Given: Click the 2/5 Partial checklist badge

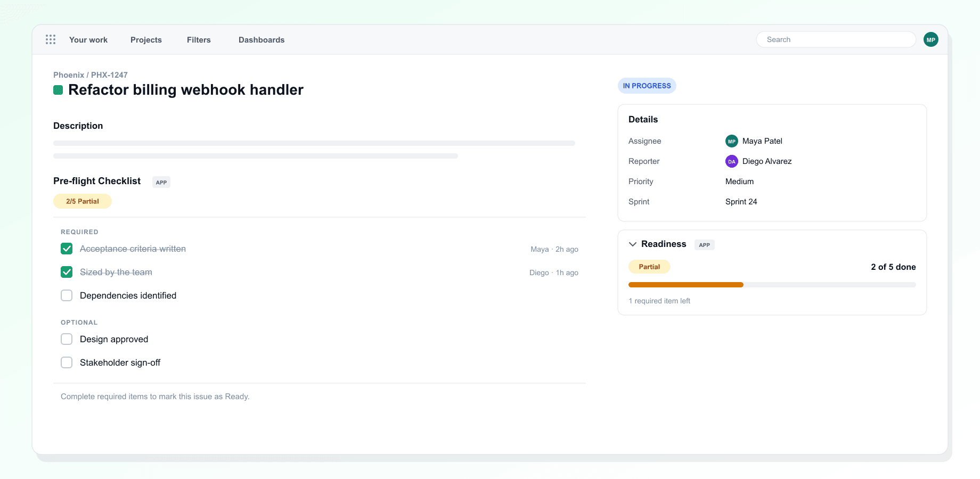Looking at the screenshot, I should 83,201.
